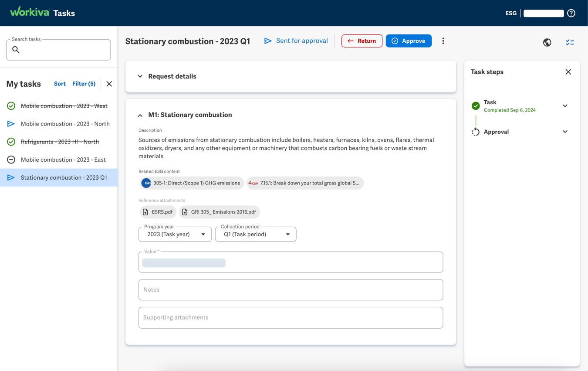Click checkmark icon beside Mobile combustion West

pyautogui.click(x=11, y=106)
